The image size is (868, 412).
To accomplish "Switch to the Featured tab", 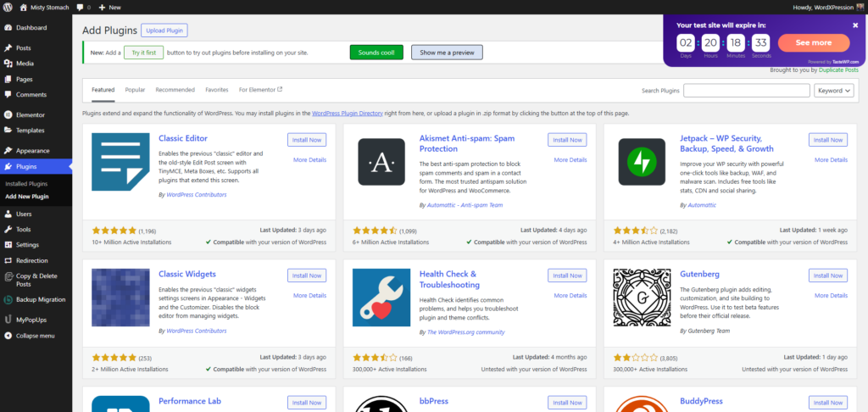I will coord(103,90).
